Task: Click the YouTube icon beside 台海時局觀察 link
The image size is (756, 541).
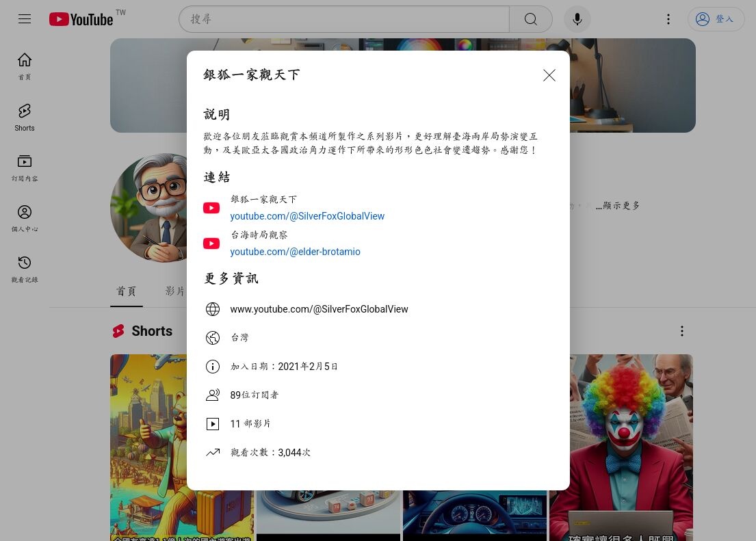Action: click(x=211, y=243)
